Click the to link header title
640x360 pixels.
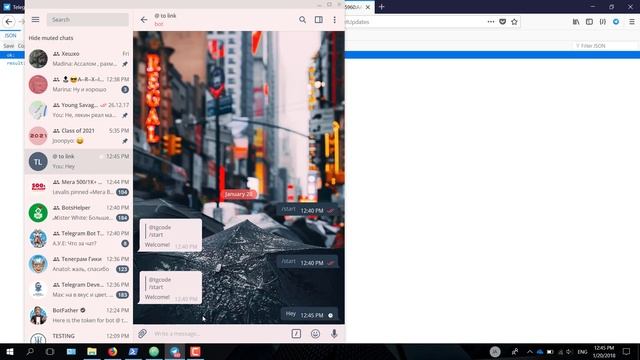coord(165,16)
